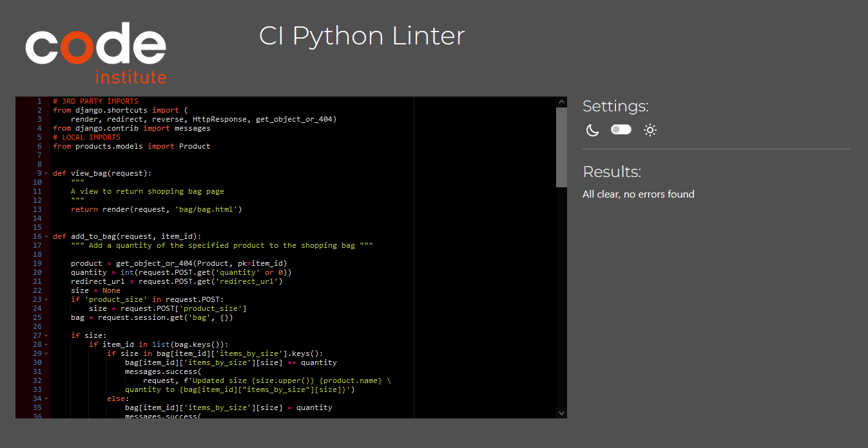This screenshot has height=448, width=868.
Task: Fold the 'if size in bag' block at line 29
Action: click(x=46, y=353)
